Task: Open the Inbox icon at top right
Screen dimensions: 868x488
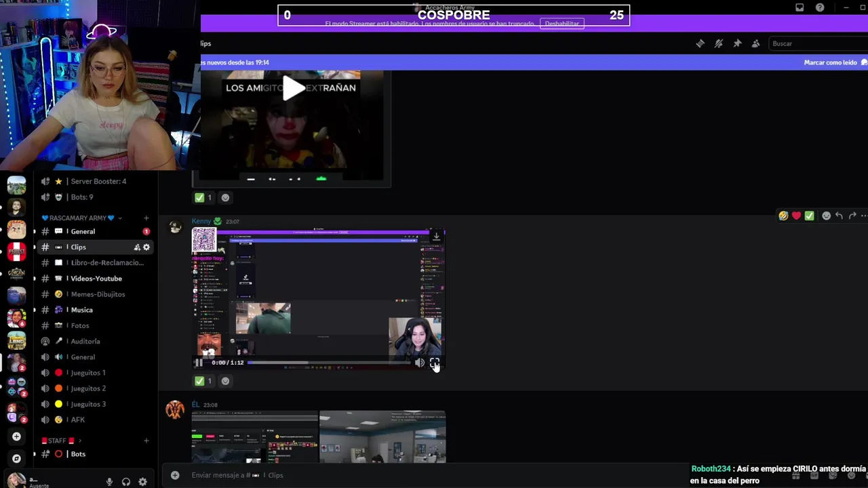Action: (x=800, y=7)
